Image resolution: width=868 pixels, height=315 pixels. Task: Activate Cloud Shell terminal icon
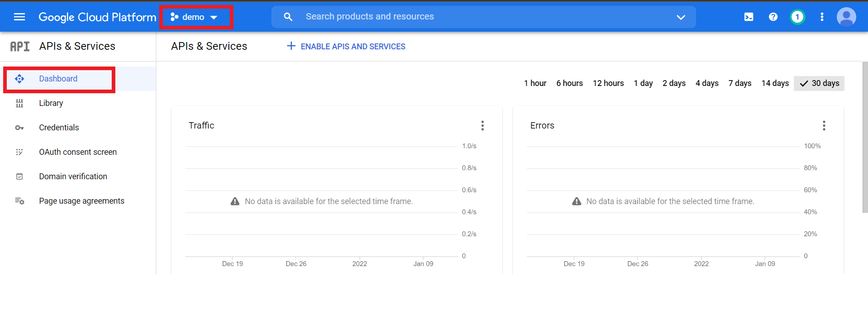point(749,17)
